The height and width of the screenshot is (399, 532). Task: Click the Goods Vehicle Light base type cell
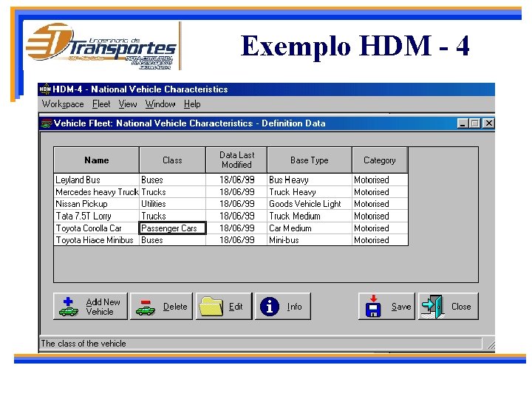pyautogui.click(x=310, y=204)
